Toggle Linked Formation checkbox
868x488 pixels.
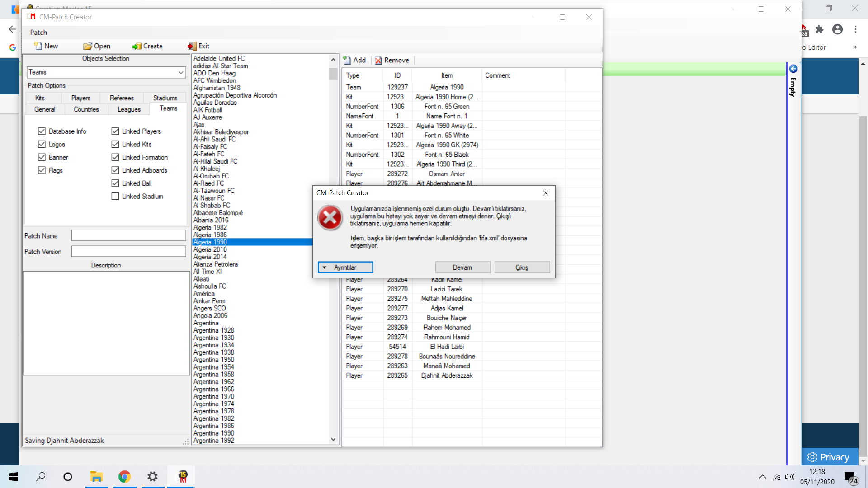tap(115, 157)
